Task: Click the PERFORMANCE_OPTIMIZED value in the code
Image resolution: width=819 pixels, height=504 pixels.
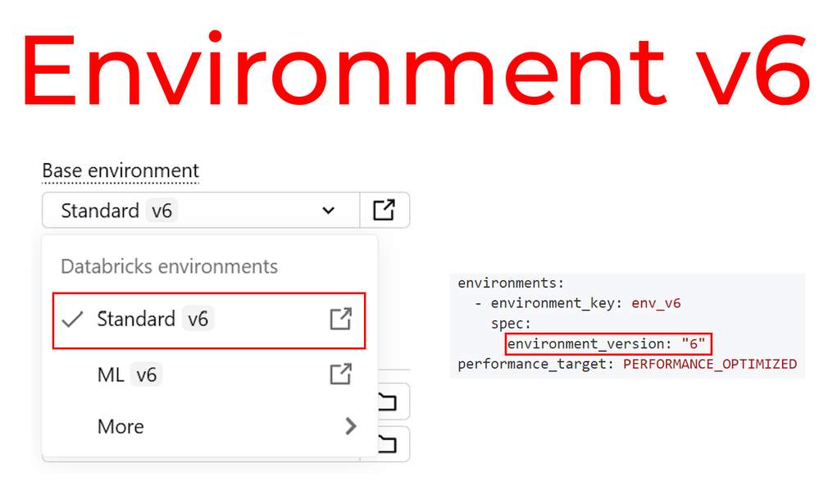Action: point(710,364)
